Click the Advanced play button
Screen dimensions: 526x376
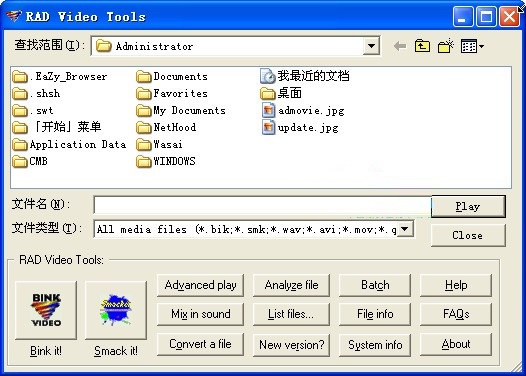coord(200,285)
